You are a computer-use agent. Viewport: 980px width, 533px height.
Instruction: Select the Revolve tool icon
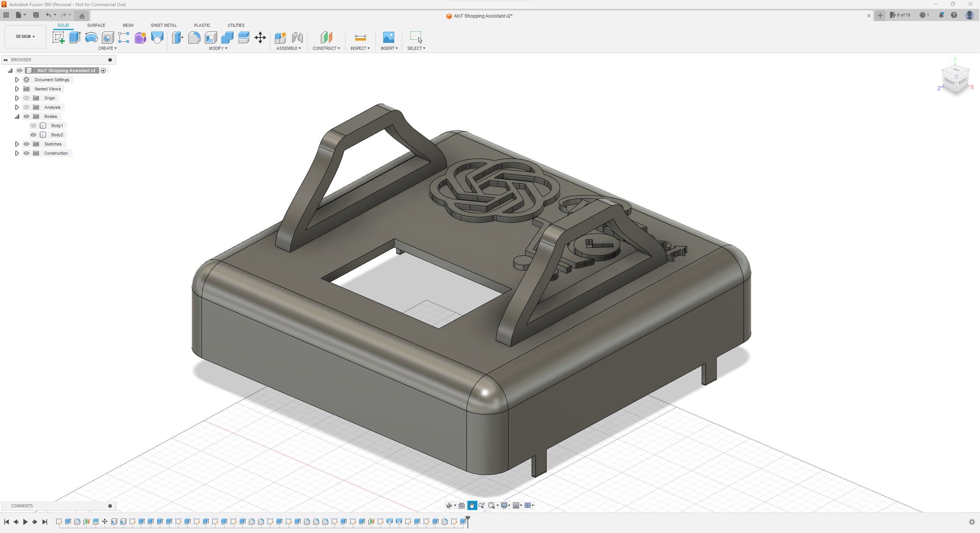click(x=91, y=38)
